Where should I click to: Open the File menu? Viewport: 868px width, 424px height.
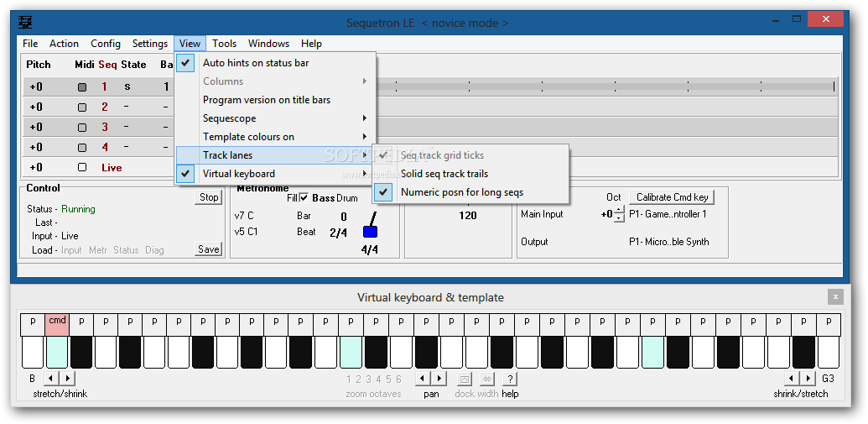[30, 43]
